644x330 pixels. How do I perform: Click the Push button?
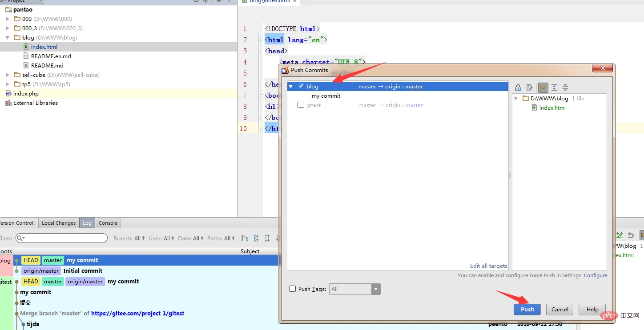point(527,310)
